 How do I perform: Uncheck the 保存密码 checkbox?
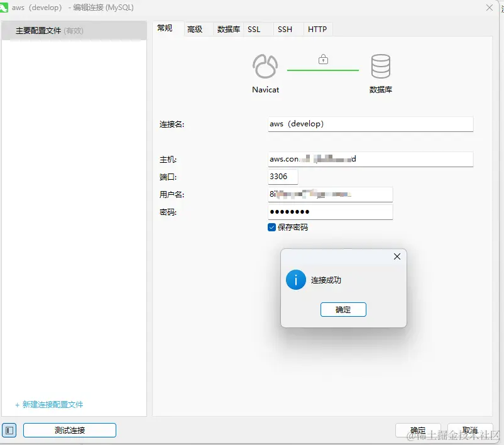(271, 228)
